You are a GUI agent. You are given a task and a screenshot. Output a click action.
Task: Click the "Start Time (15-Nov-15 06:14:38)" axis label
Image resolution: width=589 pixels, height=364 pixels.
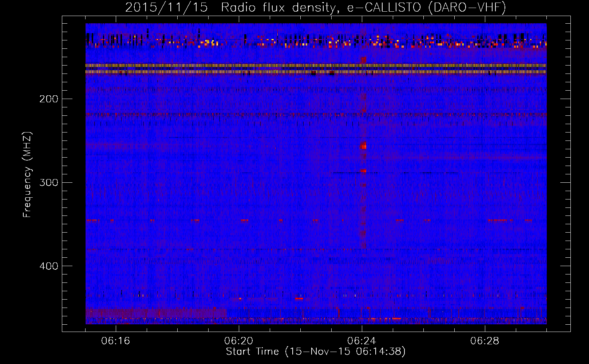(x=316, y=351)
